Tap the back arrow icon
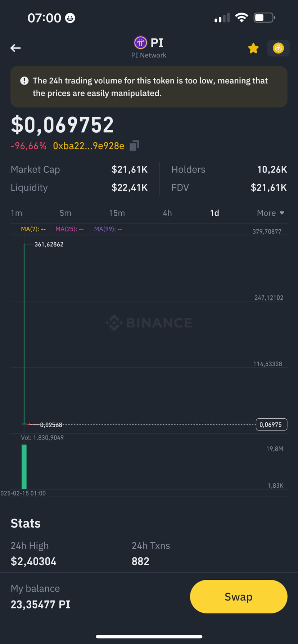The image size is (298, 644). [15, 48]
